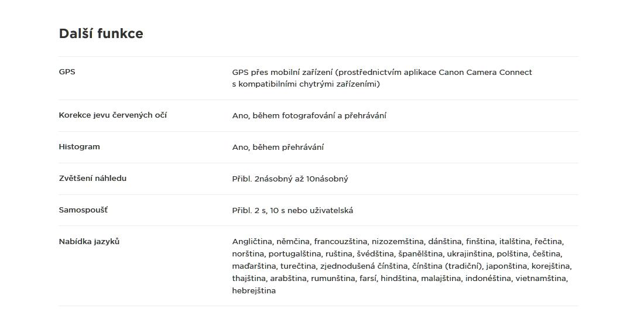Click the 'Canon Camera Connect' text
Screen dimensions: 644x322
(x=485, y=72)
